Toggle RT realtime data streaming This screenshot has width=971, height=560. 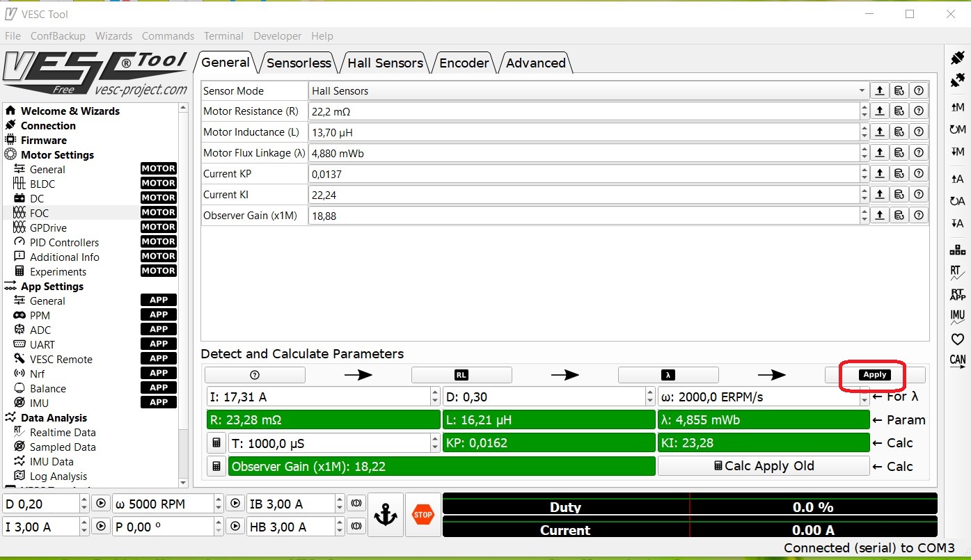click(x=958, y=273)
